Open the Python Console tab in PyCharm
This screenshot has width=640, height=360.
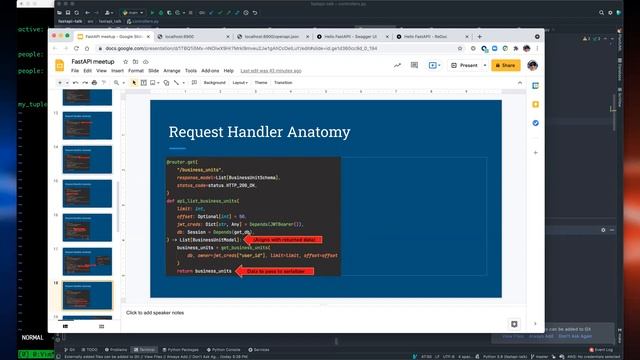[223, 350]
